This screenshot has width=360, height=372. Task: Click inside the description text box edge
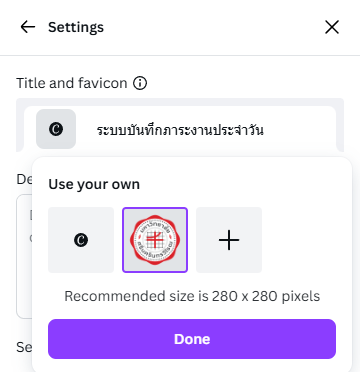coord(24,257)
